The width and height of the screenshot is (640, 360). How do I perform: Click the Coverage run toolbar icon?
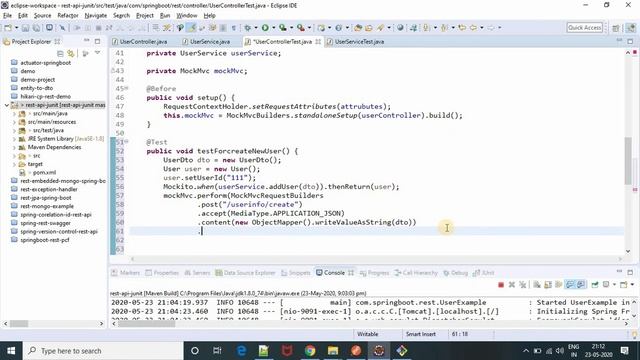coord(282,28)
